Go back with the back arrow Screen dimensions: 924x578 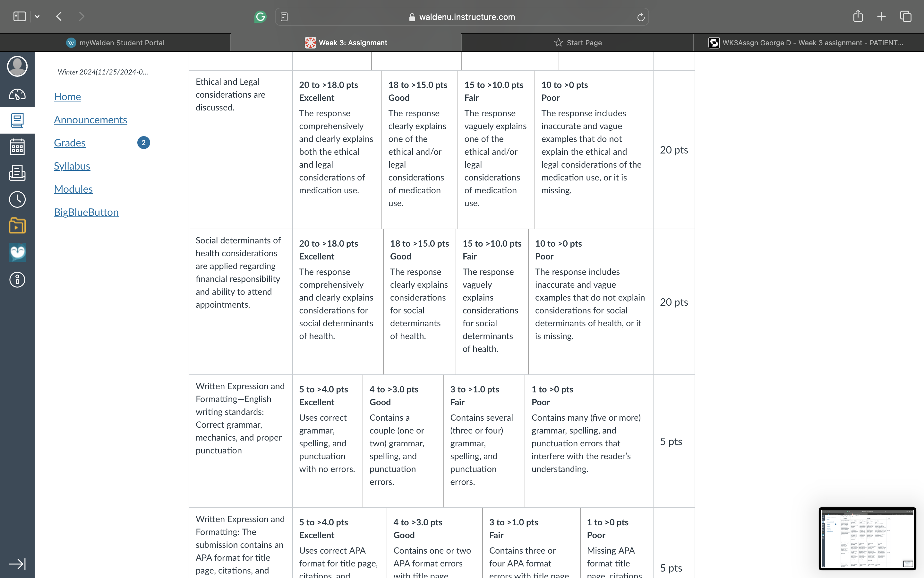[59, 16]
